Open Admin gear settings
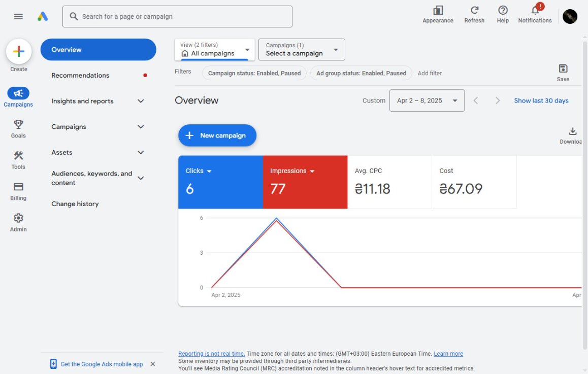The height and width of the screenshot is (374, 588). tap(18, 223)
